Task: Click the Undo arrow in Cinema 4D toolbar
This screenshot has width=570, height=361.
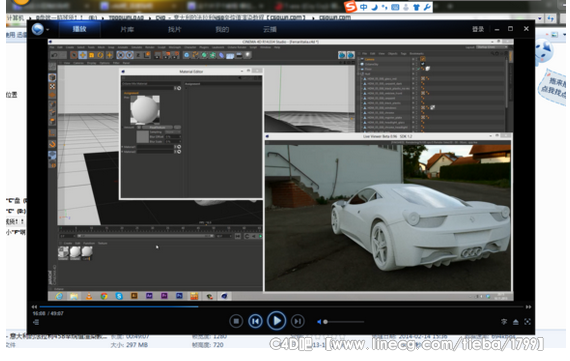Action: [x=55, y=55]
